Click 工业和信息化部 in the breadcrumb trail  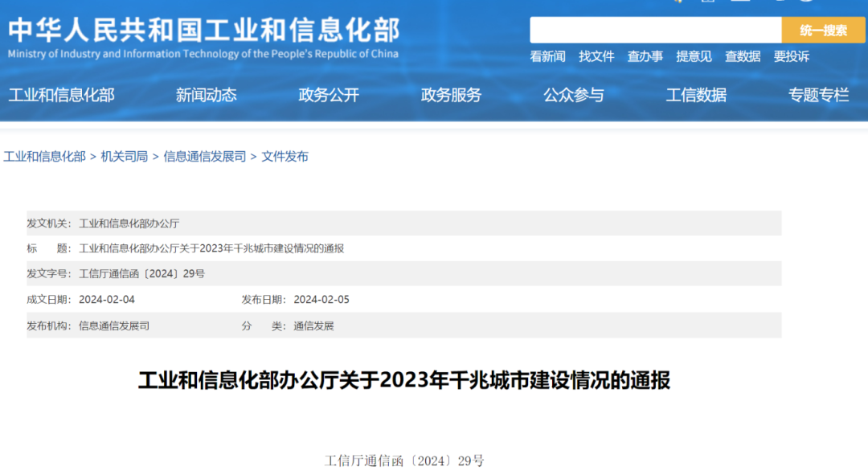[44, 157]
